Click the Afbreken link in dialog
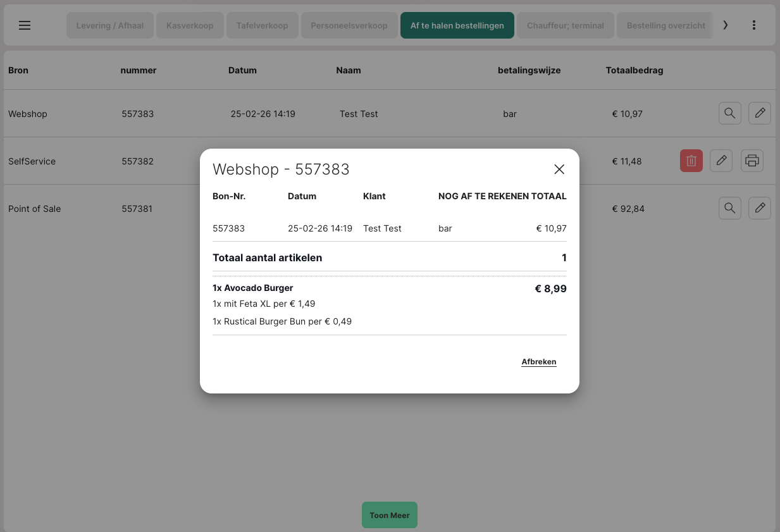 coord(538,362)
